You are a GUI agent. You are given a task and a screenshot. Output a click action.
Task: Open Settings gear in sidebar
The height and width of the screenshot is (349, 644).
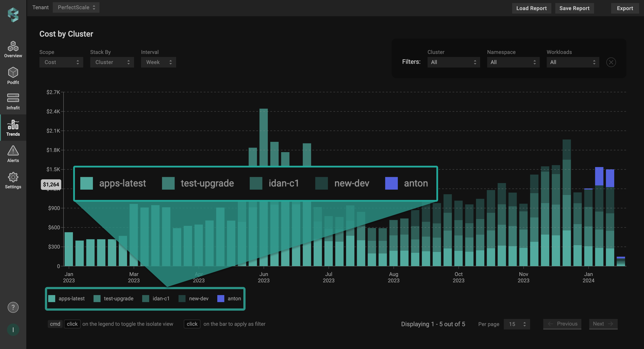(13, 180)
